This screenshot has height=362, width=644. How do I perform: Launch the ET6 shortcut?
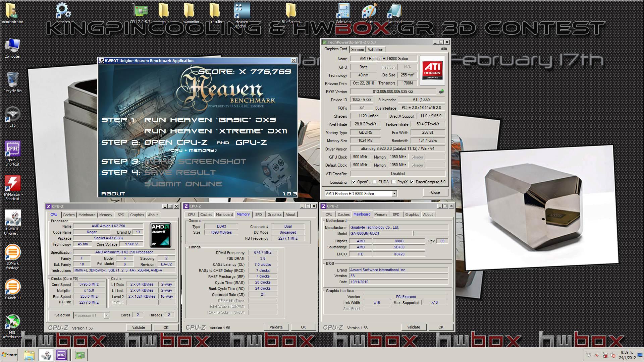click(12, 117)
